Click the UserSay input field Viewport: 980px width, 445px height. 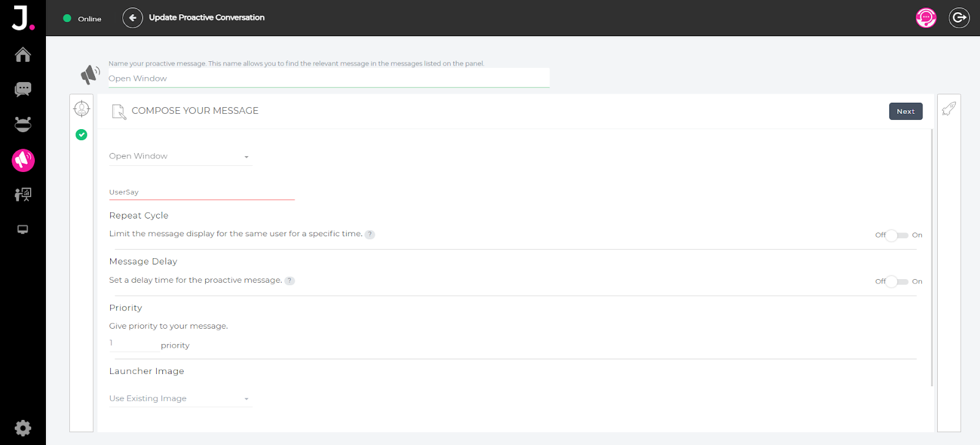click(x=202, y=192)
